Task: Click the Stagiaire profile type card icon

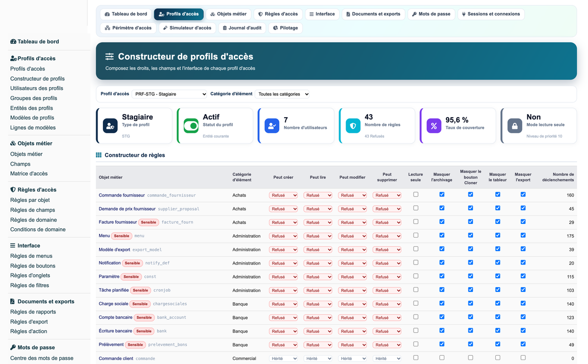Action: (110, 126)
